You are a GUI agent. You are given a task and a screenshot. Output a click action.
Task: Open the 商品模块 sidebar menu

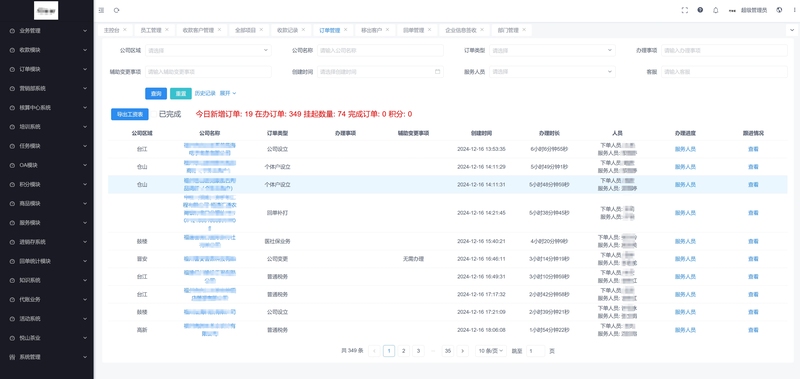tap(46, 204)
